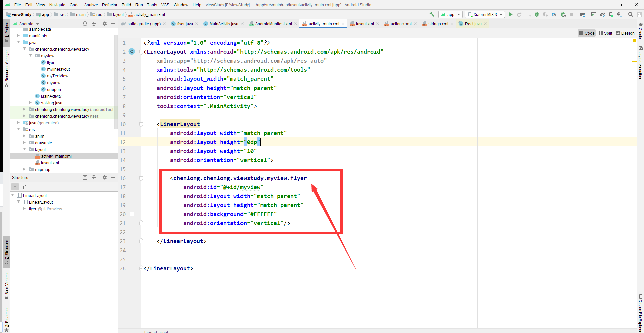Image resolution: width=644 pixels, height=333 pixels.
Task: Expand the drawable folder
Action: [24, 143]
